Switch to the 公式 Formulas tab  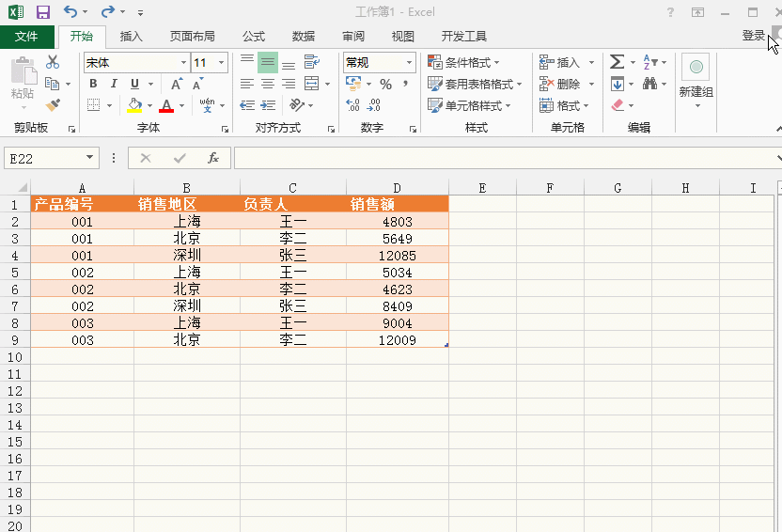coord(254,36)
